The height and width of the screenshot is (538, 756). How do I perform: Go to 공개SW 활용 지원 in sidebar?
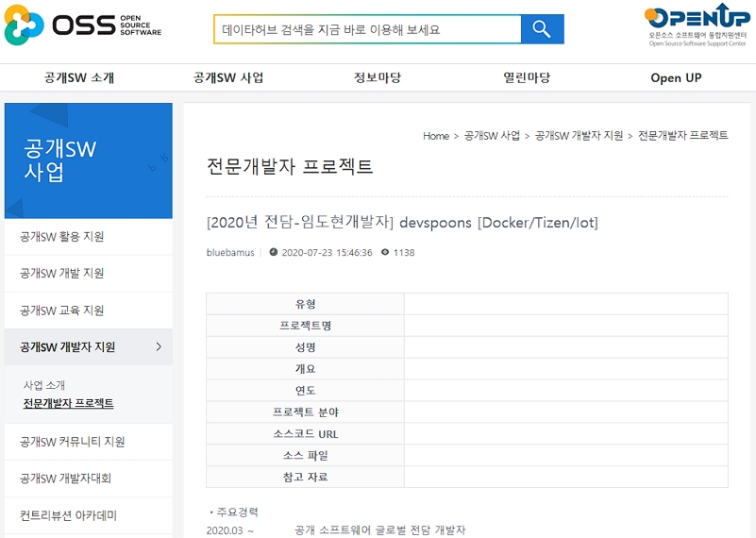(x=62, y=237)
